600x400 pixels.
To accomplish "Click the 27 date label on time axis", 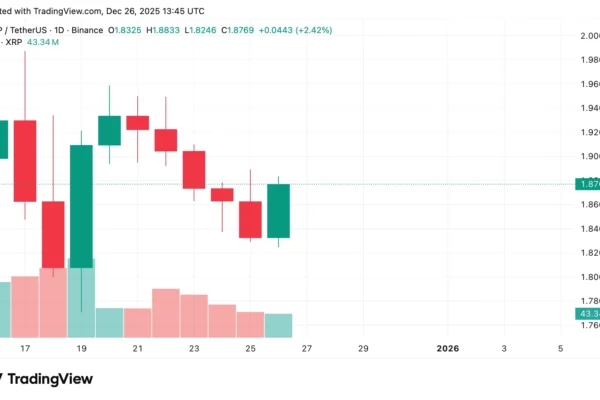I will point(307,349).
